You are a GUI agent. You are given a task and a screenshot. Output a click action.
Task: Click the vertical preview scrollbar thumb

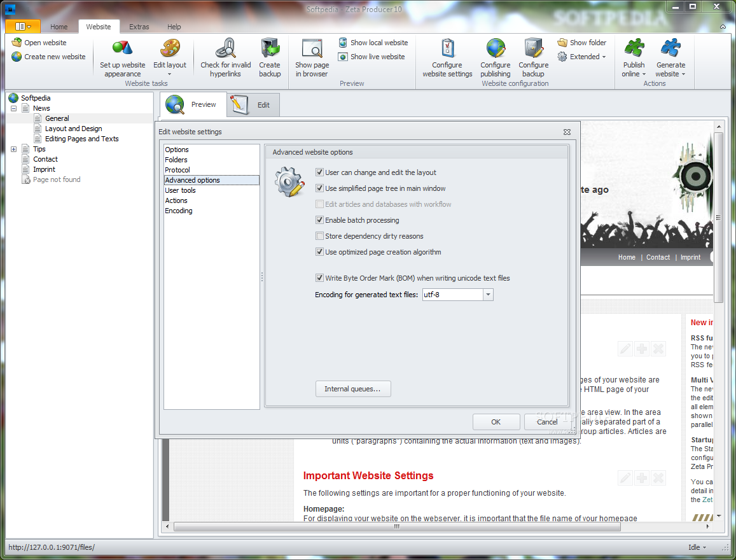(718, 218)
